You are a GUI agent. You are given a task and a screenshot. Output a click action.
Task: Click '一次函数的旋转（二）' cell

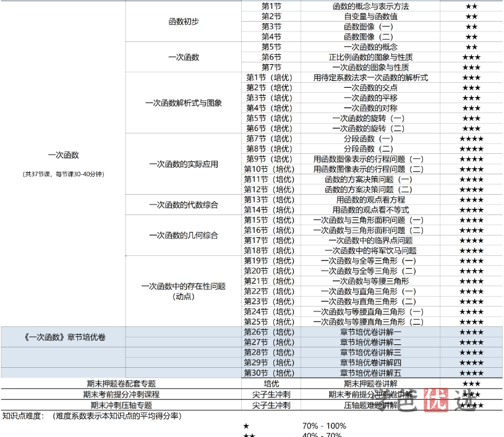click(370, 129)
